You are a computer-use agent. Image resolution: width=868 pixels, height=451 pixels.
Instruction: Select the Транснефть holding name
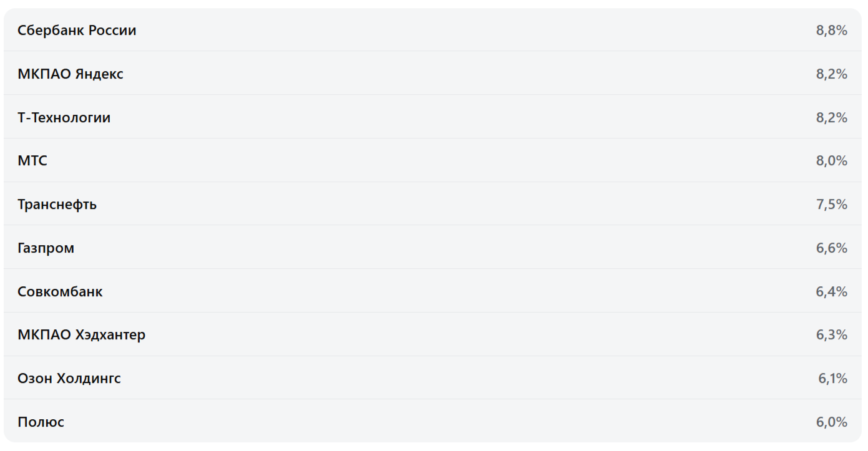57,205
